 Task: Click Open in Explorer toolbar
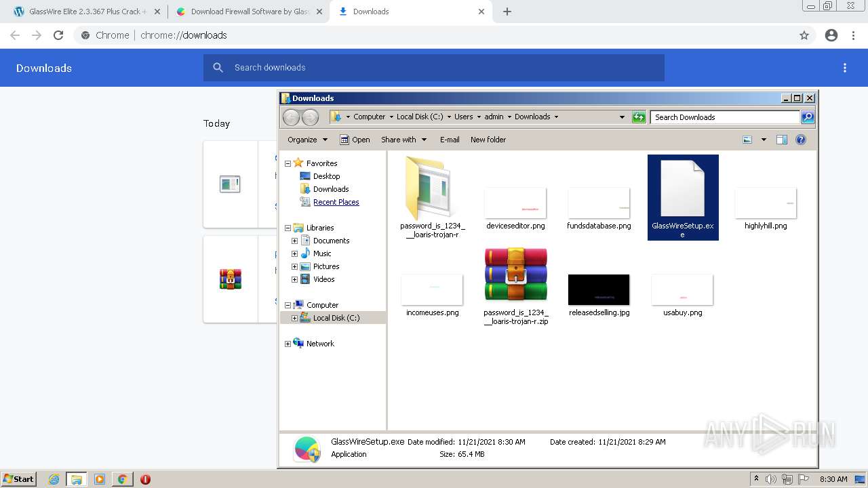click(x=355, y=140)
